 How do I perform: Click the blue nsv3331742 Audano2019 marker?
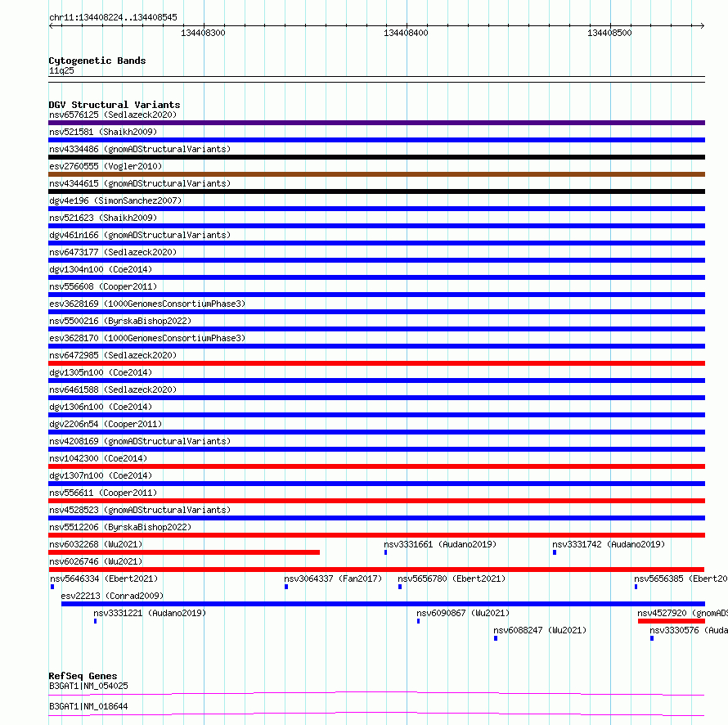pos(555,552)
